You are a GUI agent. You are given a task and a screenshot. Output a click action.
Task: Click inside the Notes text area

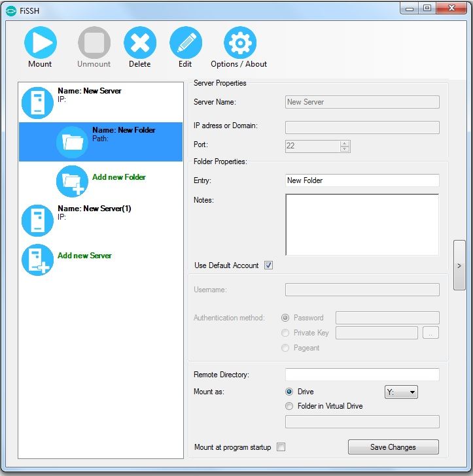(362, 224)
